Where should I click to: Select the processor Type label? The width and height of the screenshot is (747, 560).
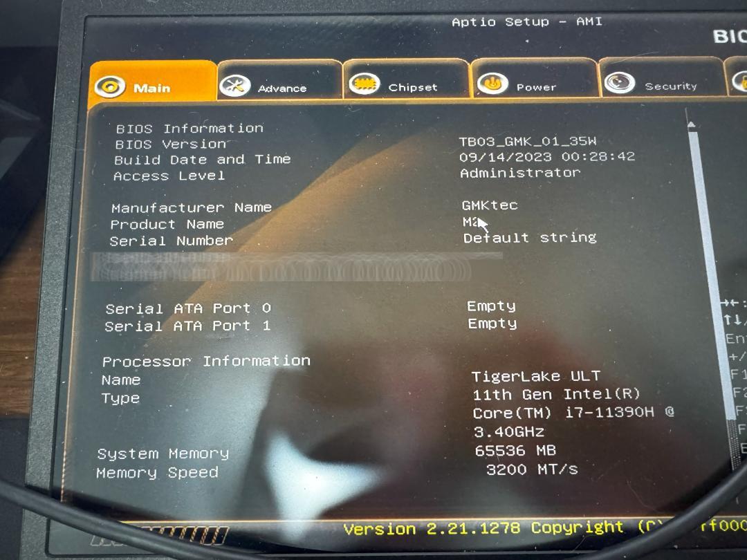120,398
